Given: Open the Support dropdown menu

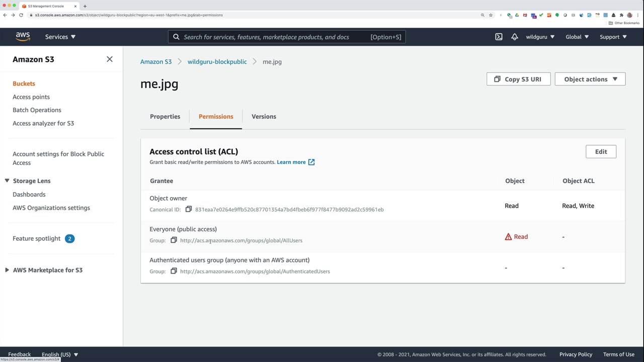Looking at the screenshot, I should 613,37.
